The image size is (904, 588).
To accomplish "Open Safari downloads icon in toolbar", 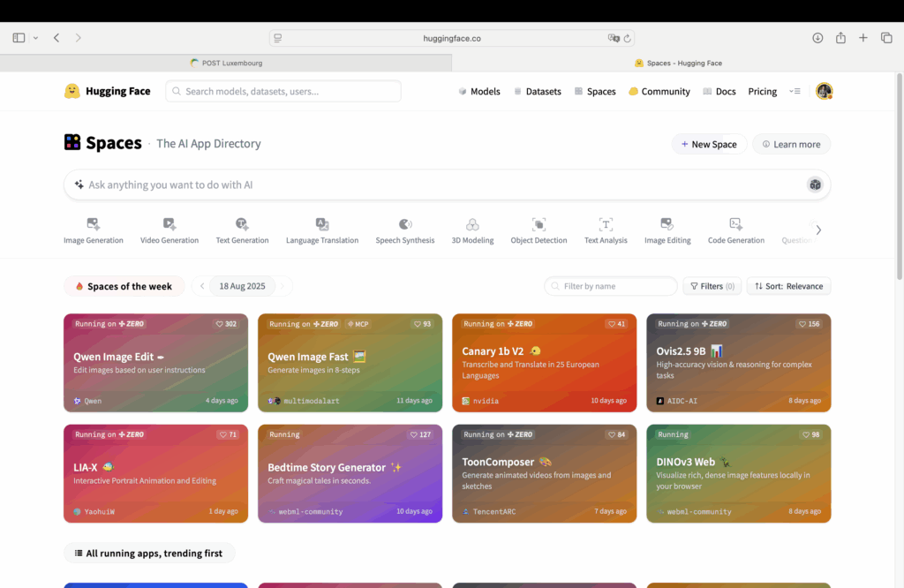I will [x=817, y=38].
